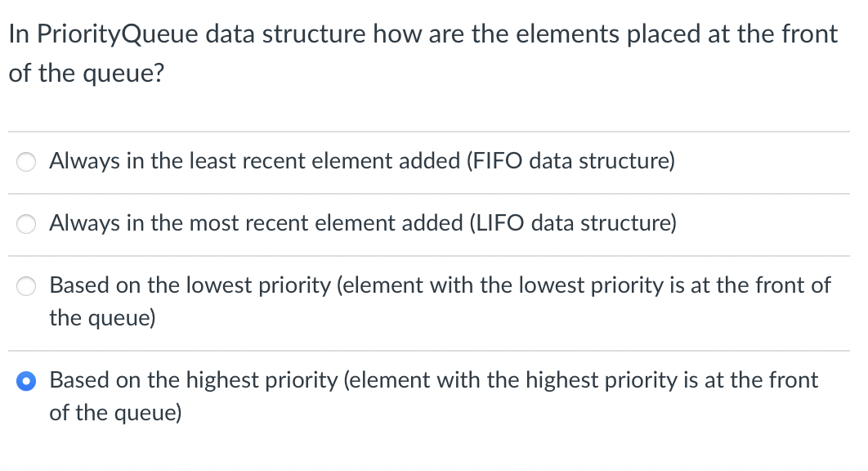Click the 'Always in the least recent element added' label
The width and height of the screenshot is (868, 471).
coord(254,161)
